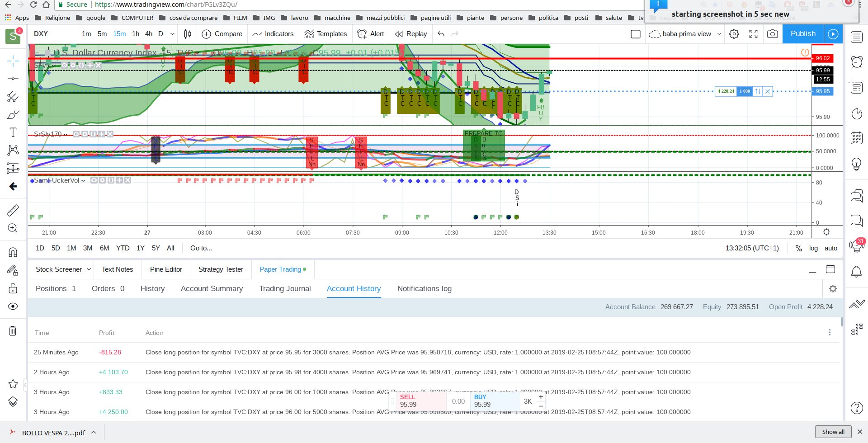The image size is (868, 443).
Task: Select the Text annotation tool
Action: pos(13,132)
